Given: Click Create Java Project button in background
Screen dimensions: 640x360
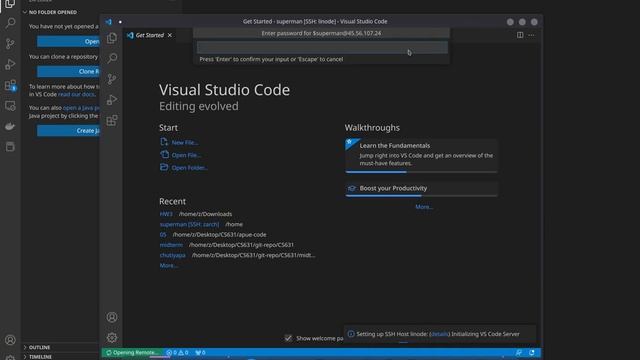Looking at the screenshot, I should click(68, 131).
